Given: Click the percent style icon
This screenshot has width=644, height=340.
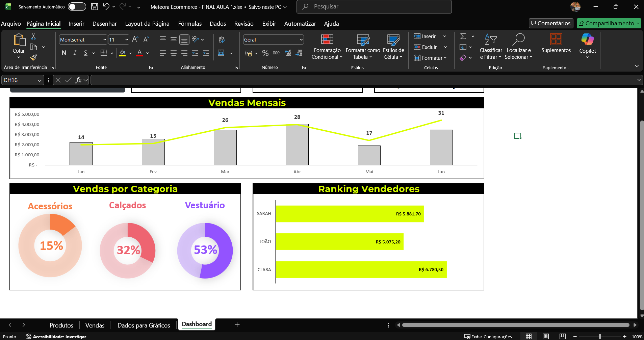Looking at the screenshot, I should [265, 53].
